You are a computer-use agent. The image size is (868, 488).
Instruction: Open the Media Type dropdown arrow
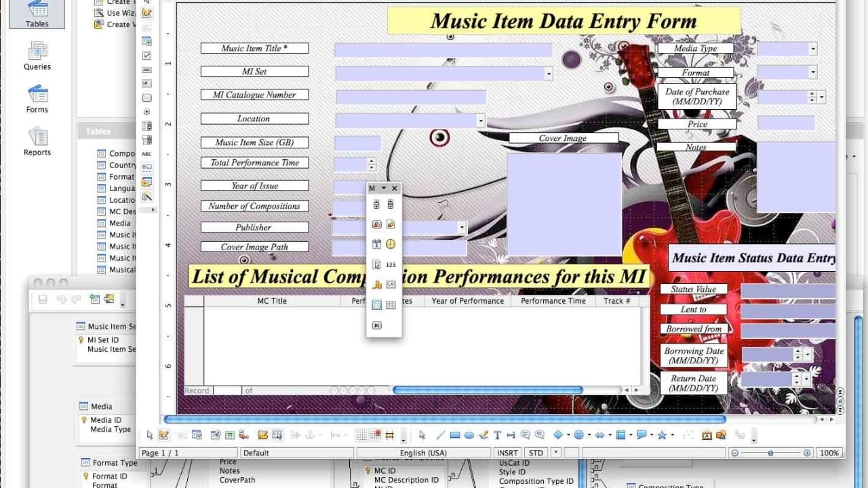click(x=813, y=49)
